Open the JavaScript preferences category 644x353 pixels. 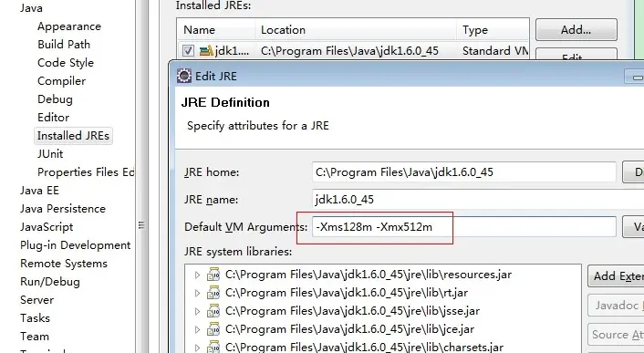point(47,227)
